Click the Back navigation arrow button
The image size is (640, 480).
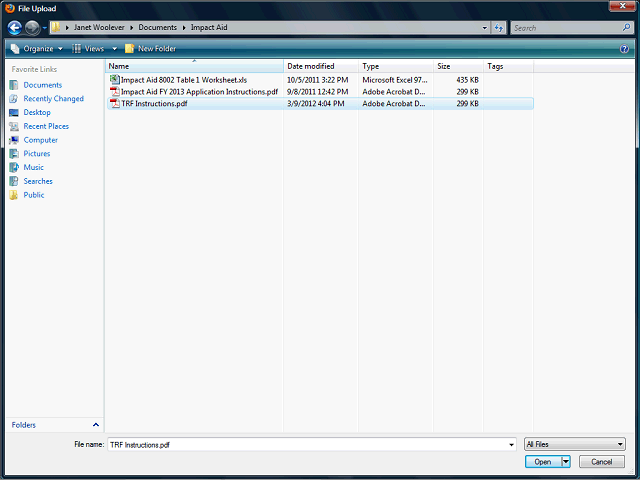click(15, 28)
